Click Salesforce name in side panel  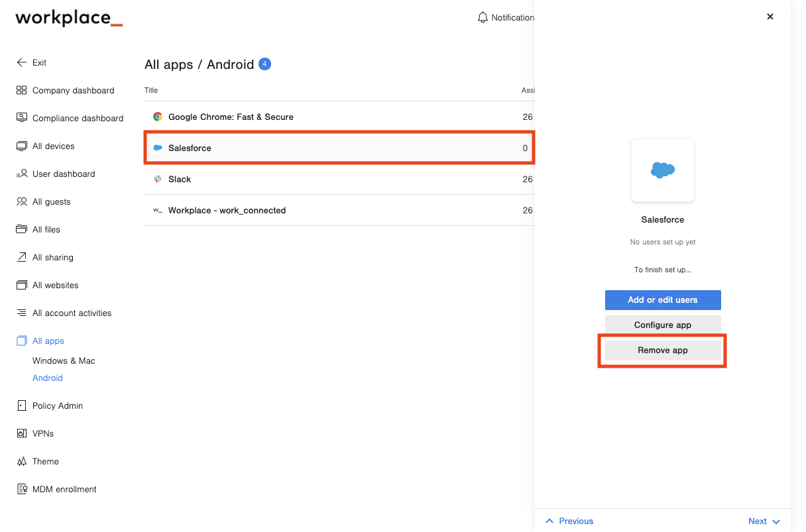pos(663,219)
